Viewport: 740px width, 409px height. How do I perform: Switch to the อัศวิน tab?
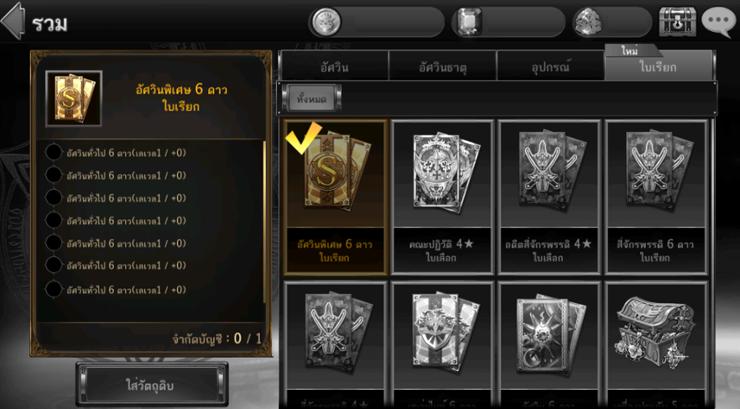click(334, 67)
